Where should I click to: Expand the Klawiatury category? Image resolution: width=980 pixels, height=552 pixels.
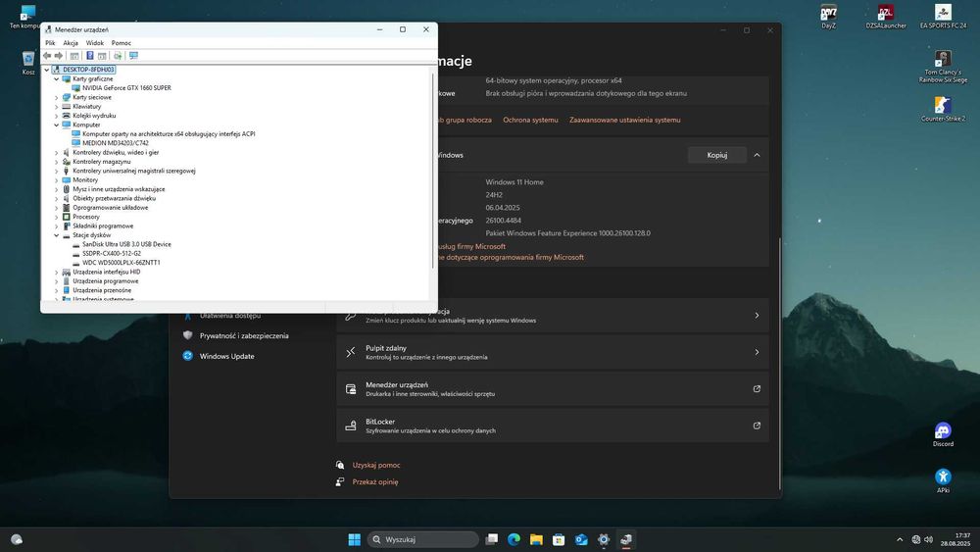point(56,106)
